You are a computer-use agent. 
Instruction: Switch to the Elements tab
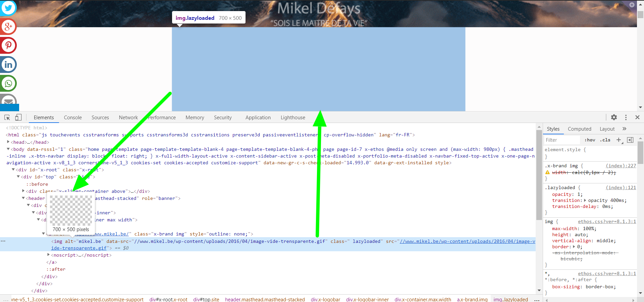coord(44,118)
